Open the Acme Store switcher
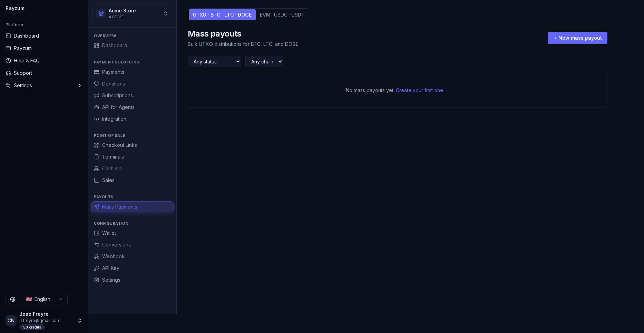 [132, 13]
